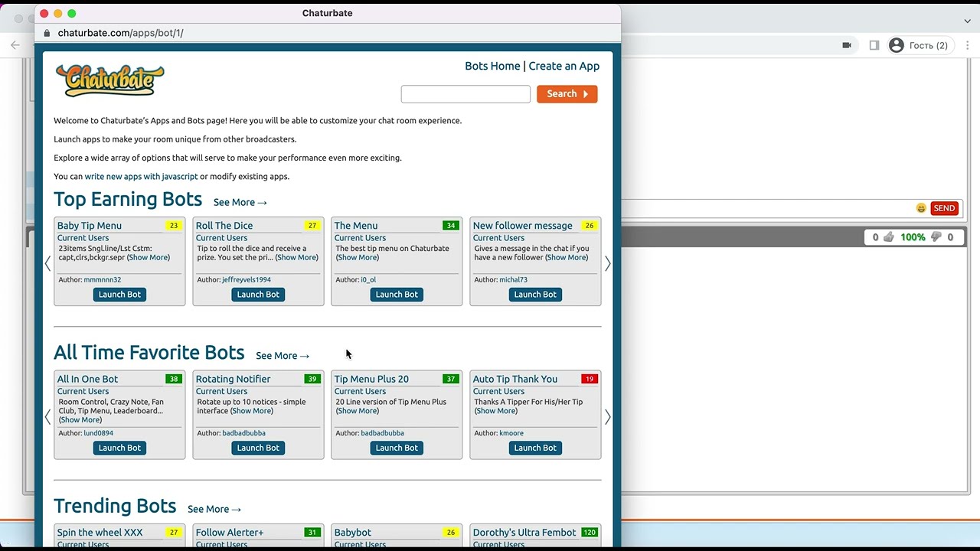Expand Show More on All In One Bot description
The height and width of the screenshot is (551, 980).
80,419
